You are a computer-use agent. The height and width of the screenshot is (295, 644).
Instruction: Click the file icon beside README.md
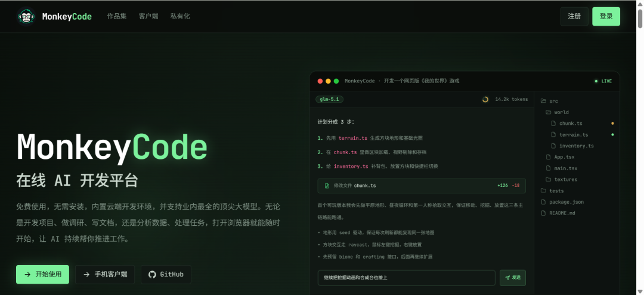tap(543, 213)
